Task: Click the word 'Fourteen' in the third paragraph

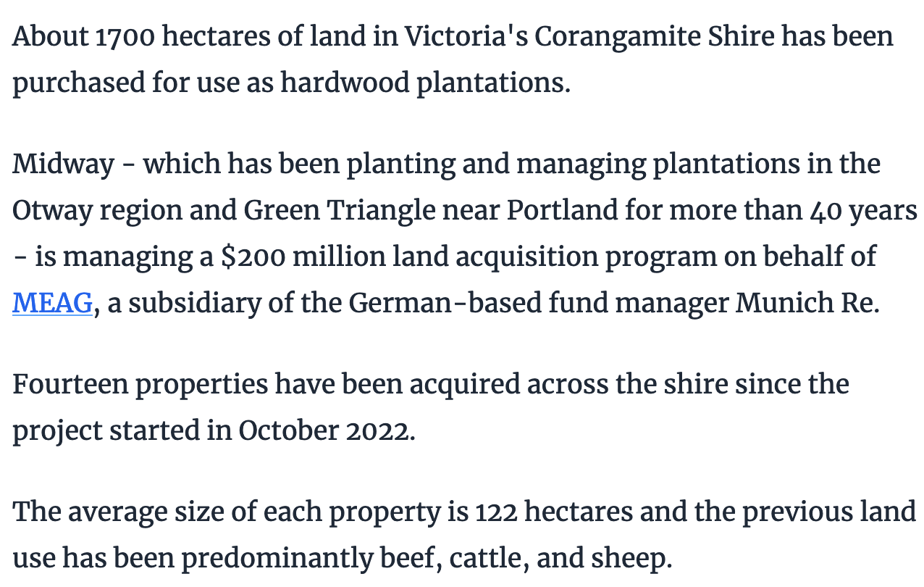Action: (x=70, y=384)
